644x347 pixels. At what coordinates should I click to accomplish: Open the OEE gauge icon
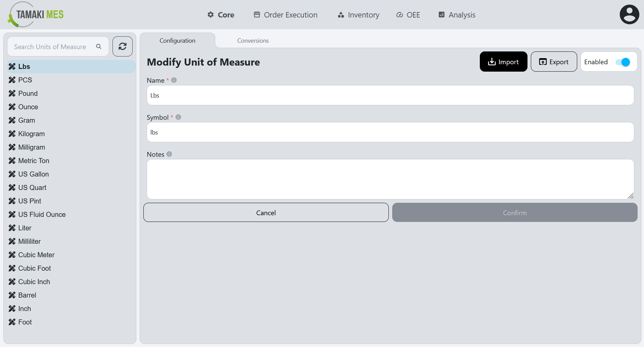pos(399,14)
